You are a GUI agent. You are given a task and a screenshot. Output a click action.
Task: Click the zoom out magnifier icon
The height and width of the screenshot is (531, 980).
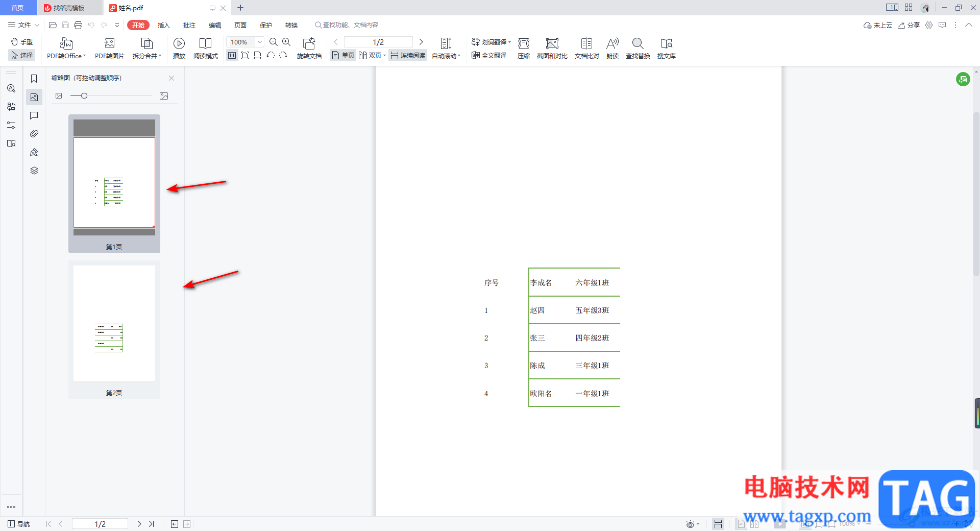[x=274, y=42]
